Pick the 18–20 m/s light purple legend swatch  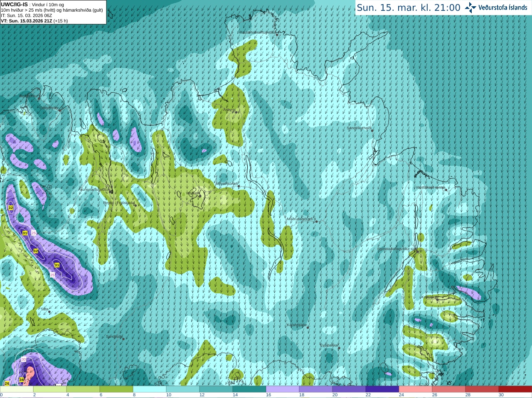[316, 389]
